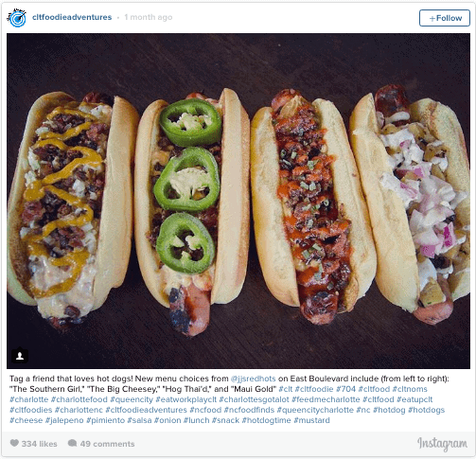Click the speech bubble comments icon
476x459 pixels.
click(72, 443)
